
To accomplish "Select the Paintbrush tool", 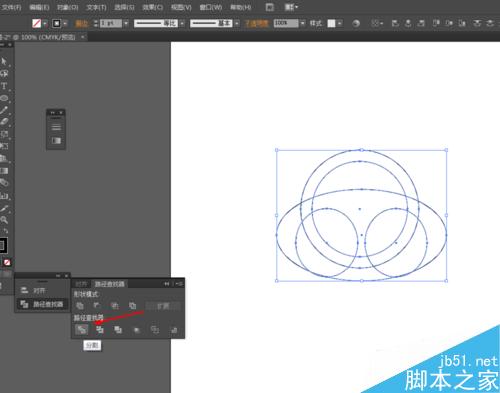I will point(4,110).
